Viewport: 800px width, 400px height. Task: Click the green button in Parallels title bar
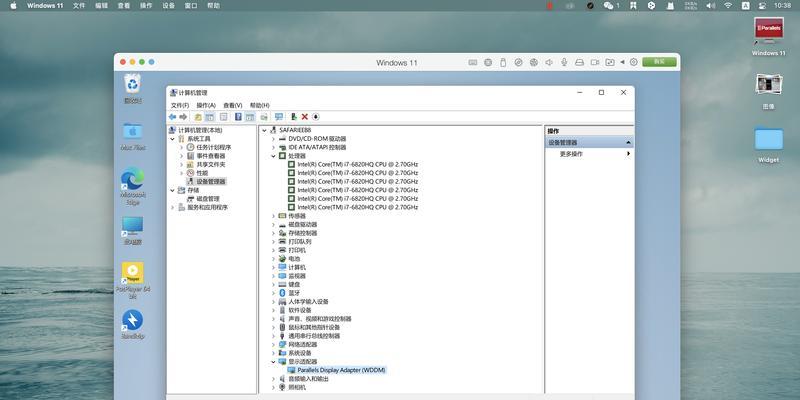(x=659, y=62)
